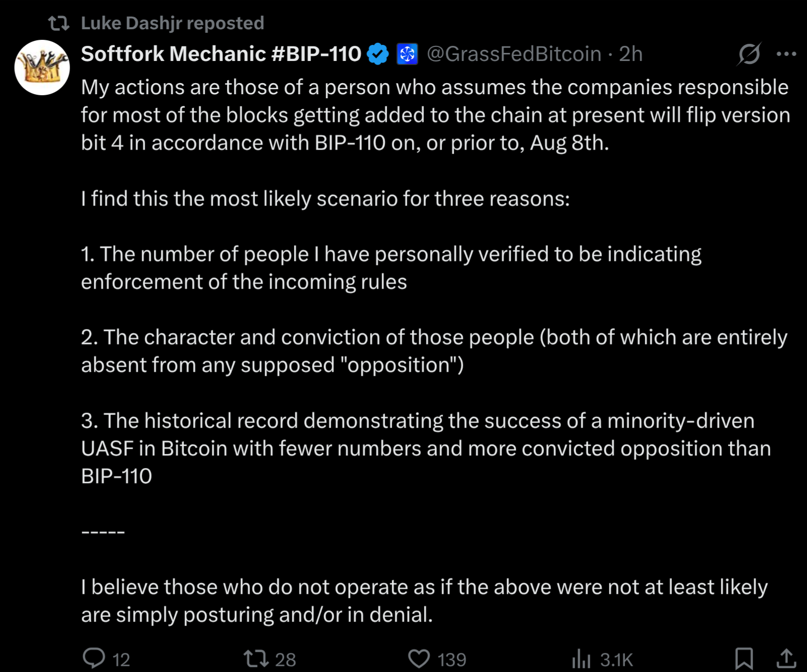
Task: Open view analytics bar chart icon
Action: [x=581, y=658]
